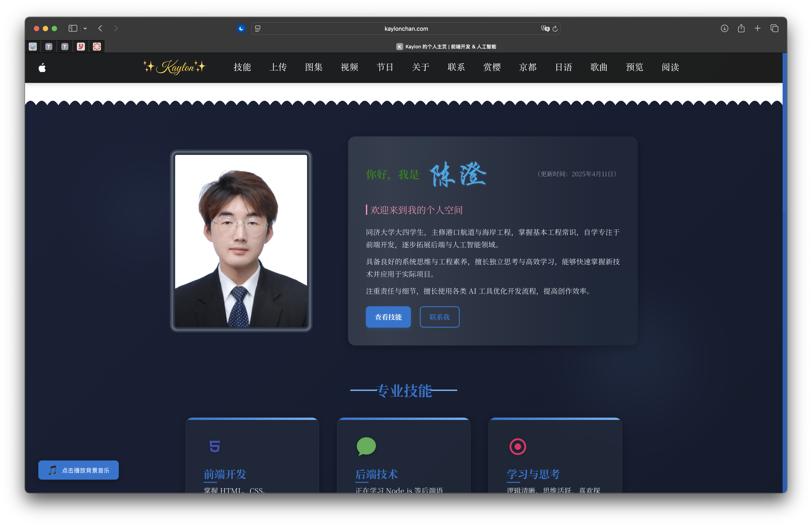Open the 预览 nav item
The height and width of the screenshot is (526, 812).
[x=635, y=67]
